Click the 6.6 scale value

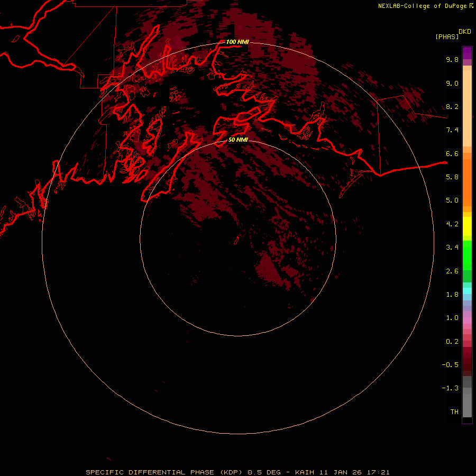coord(452,153)
